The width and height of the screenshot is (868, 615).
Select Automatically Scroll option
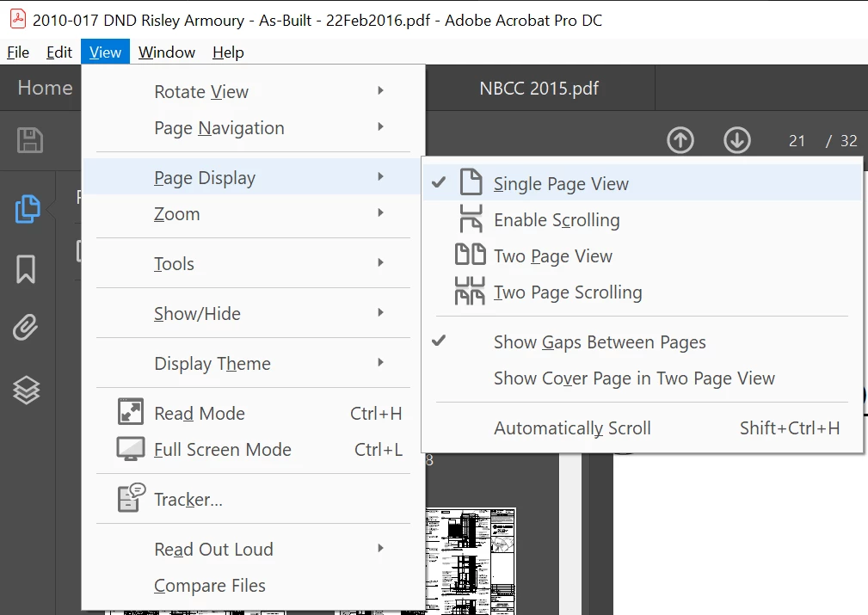point(642,427)
